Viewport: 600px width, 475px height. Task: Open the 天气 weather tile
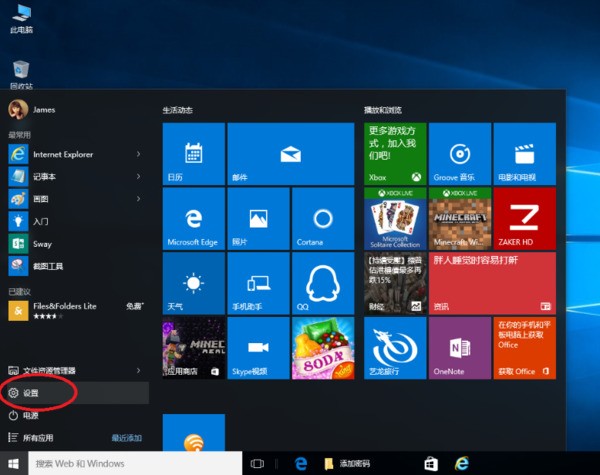click(193, 282)
